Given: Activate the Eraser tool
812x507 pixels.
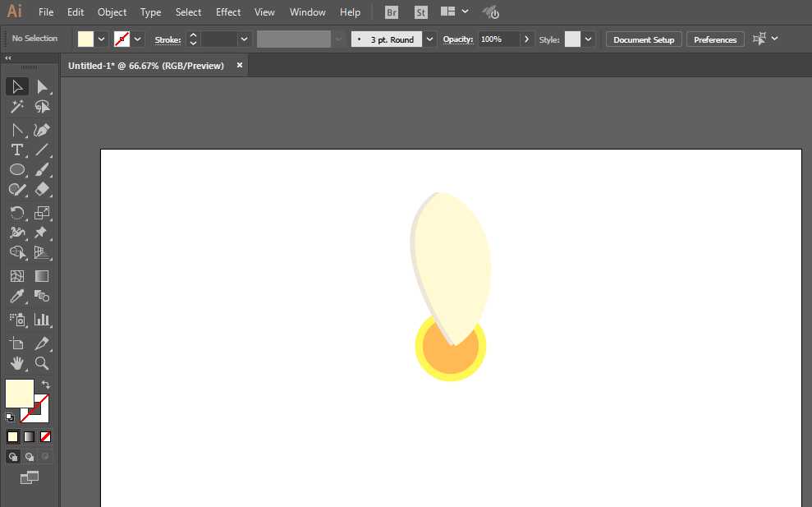Looking at the screenshot, I should point(42,189).
